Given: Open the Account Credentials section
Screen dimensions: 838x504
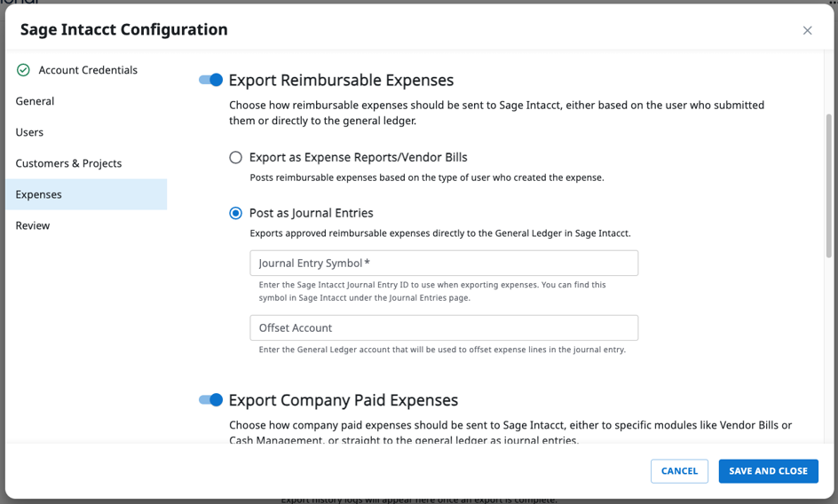Looking at the screenshot, I should pos(88,70).
